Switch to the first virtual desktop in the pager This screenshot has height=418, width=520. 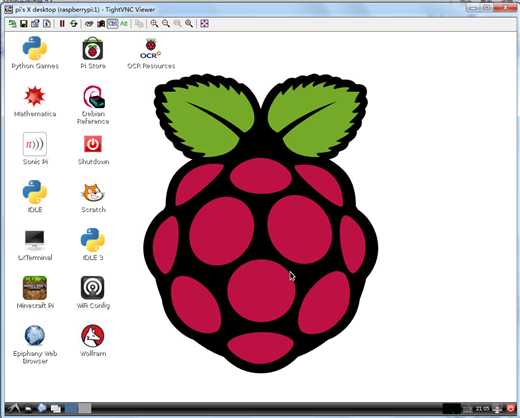71,408
